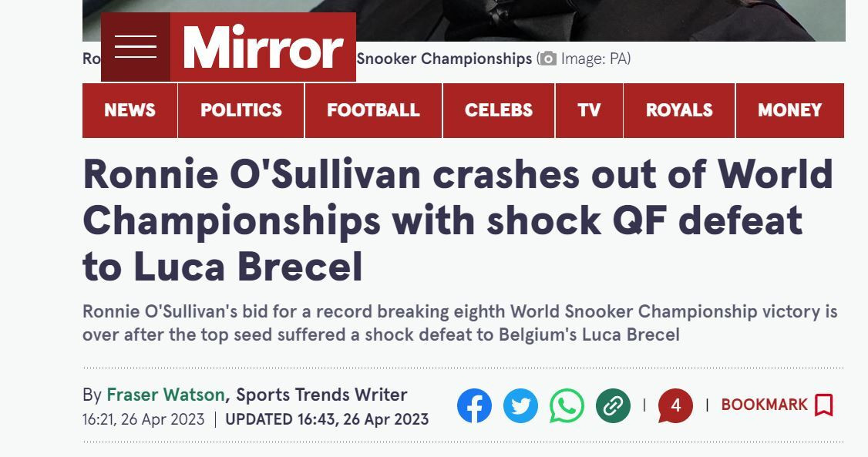The image size is (868, 457).
Task: Click the Mirror logo
Action: pyautogui.click(x=263, y=47)
